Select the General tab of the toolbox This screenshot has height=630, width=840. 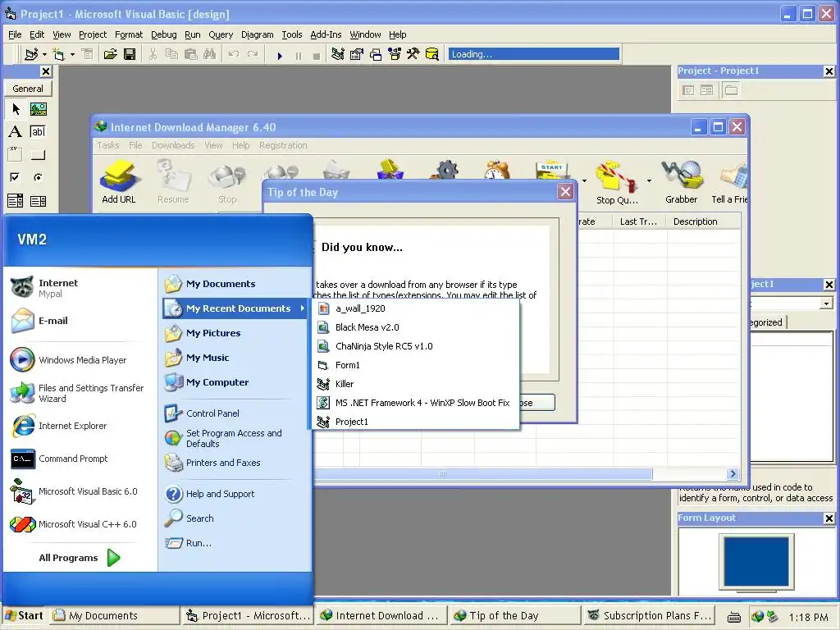[28, 89]
